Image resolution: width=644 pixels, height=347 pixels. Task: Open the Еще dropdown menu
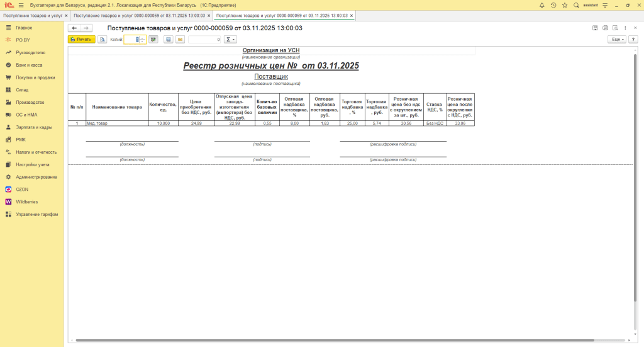click(617, 40)
